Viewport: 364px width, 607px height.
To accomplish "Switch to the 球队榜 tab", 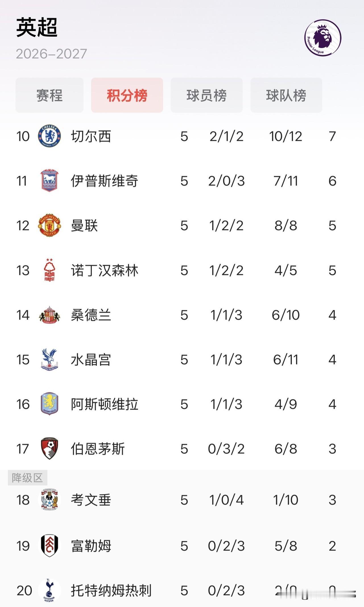I will tap(286, 95).
